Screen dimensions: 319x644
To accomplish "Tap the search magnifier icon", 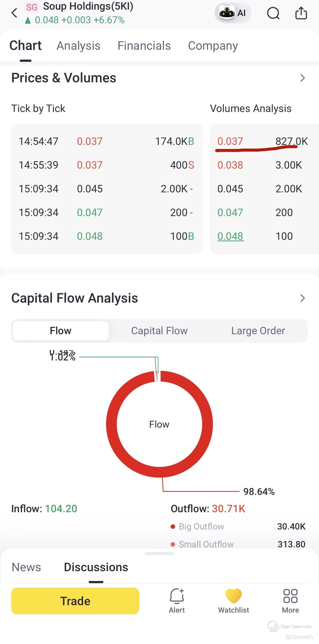I will 273,13.
